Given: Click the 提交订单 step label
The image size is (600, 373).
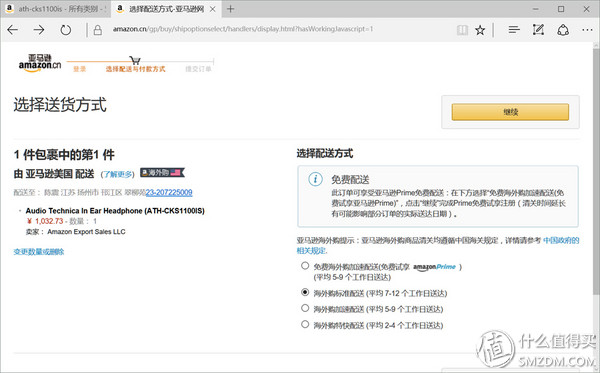Looking at the screenshot, I should point(198,69).
